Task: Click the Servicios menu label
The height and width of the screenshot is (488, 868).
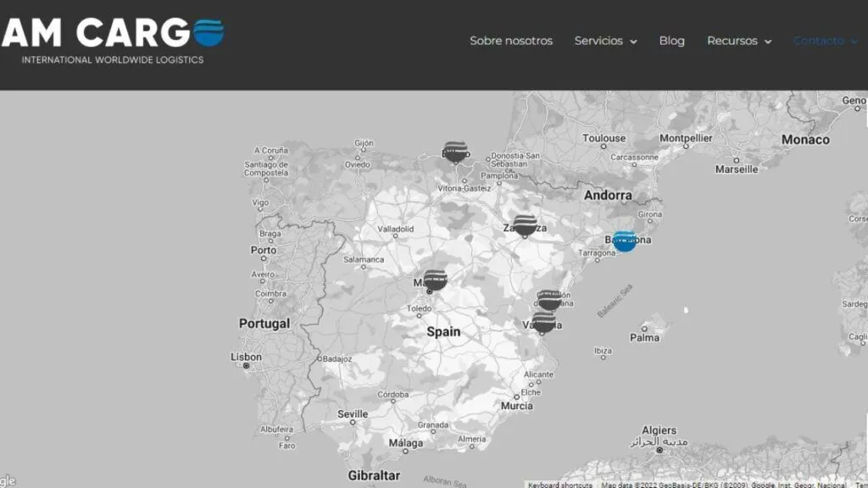Action: click(598, 41)
